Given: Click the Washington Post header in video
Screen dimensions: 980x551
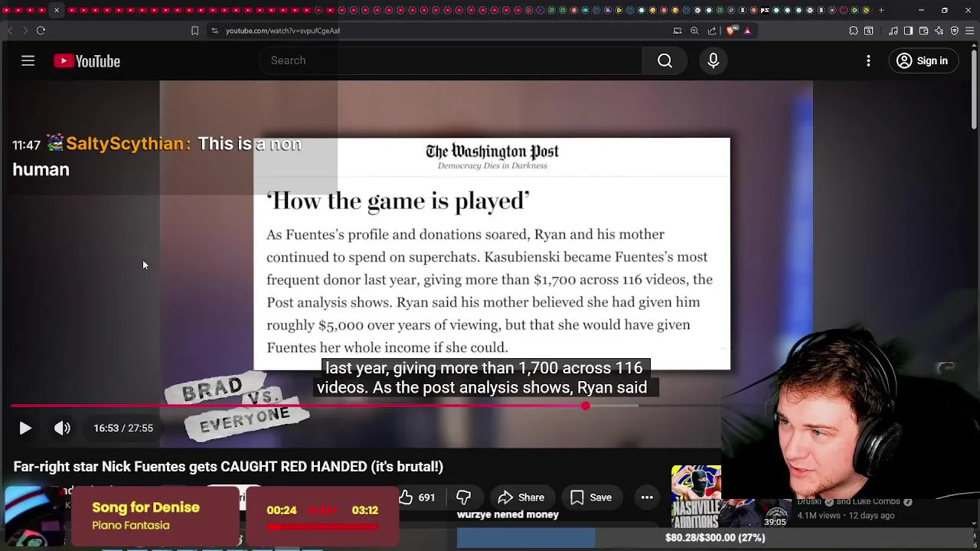Looking at the screenshot, I should tap(492, 155).
